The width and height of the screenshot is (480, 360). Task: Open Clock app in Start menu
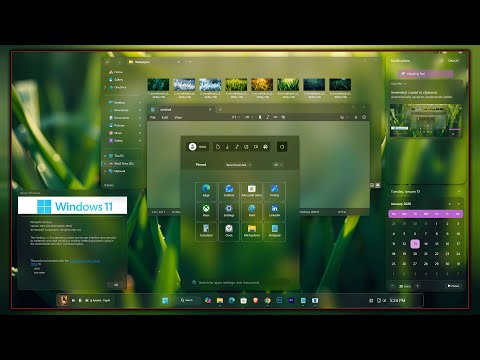(x=229, y=231)
